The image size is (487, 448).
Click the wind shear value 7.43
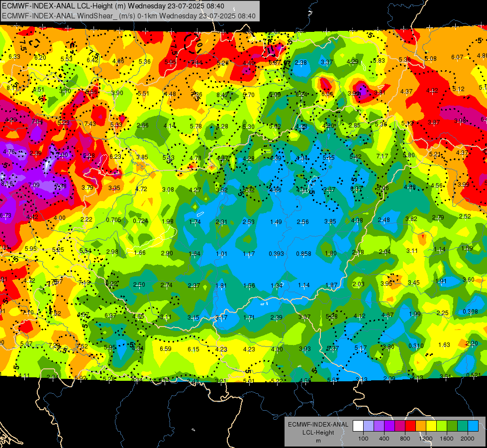tap(90, 124)
